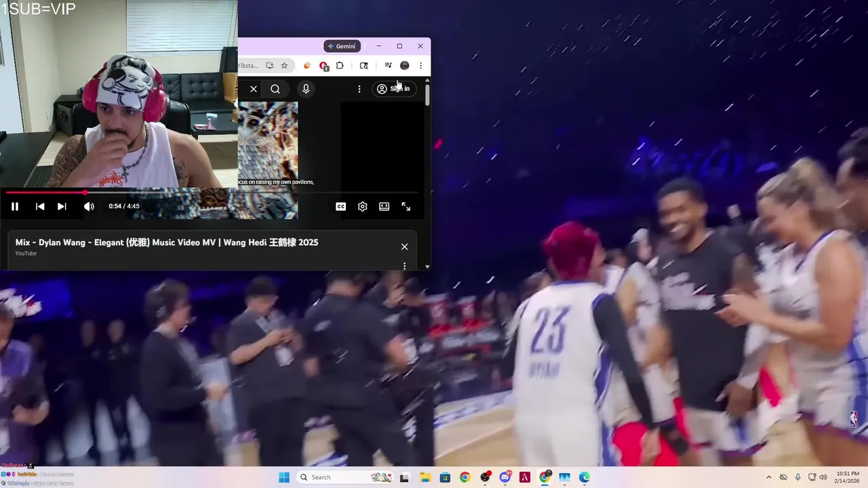Open the red extension with badge 1
Viewport: 868px width, 488px height.
coord(323,66)
